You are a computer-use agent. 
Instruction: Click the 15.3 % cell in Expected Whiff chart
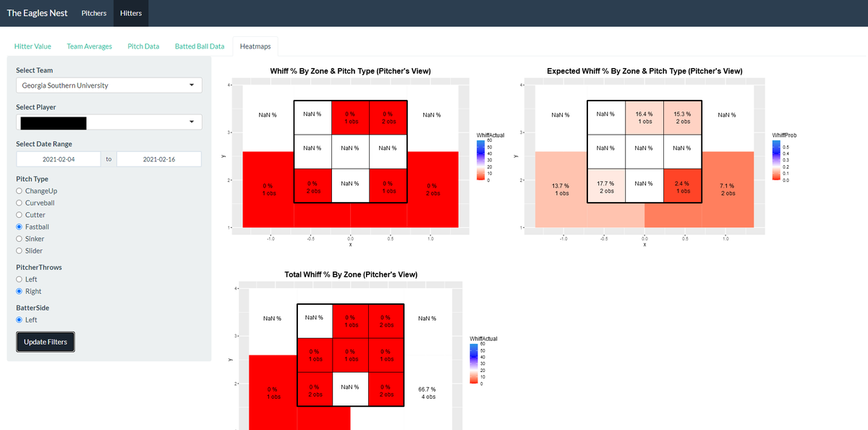coord(682,118)
